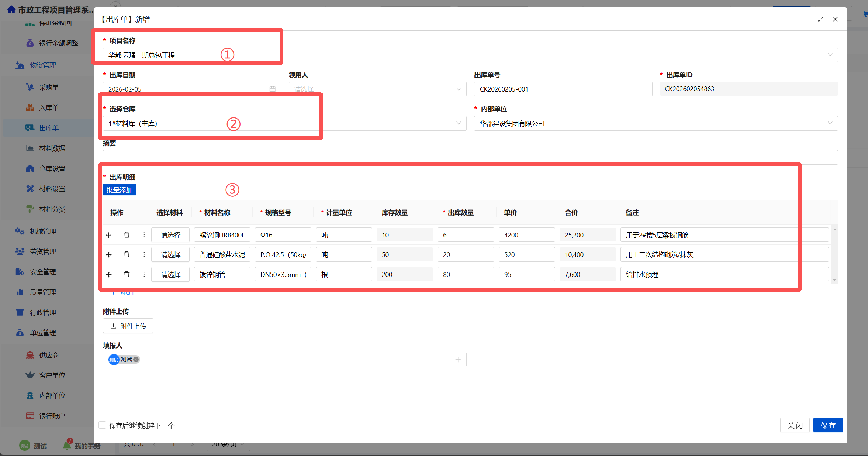The width and height of the screenshot is (868, 456).
Task: Open 入库单 in the sidebar
Action: [x=49, y=107]
